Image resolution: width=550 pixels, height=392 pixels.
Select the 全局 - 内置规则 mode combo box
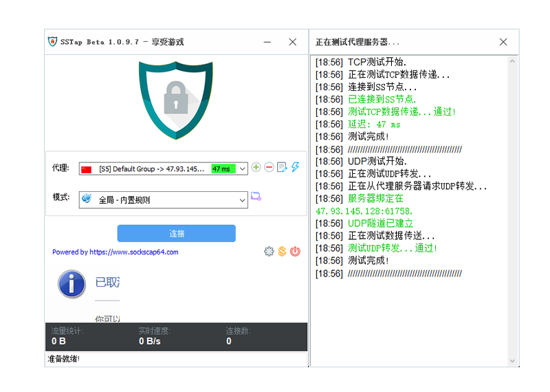[x=164, y=199]
